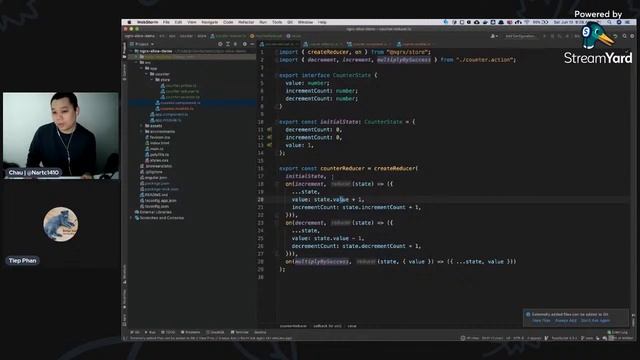Image resolution: width=640 pixels, height=360 pixels.
Task: Click TypeScript version widget in status bar
Action: [564, 338]
